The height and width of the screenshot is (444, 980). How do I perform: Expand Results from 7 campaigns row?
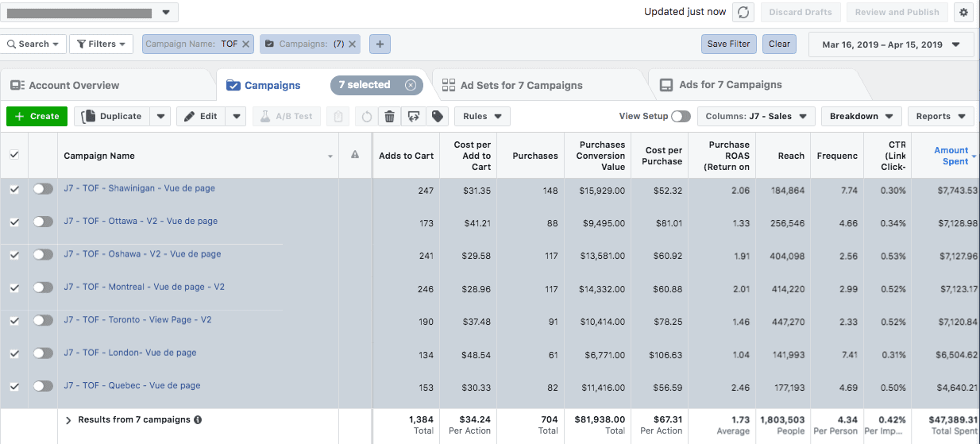click(68, 420)
